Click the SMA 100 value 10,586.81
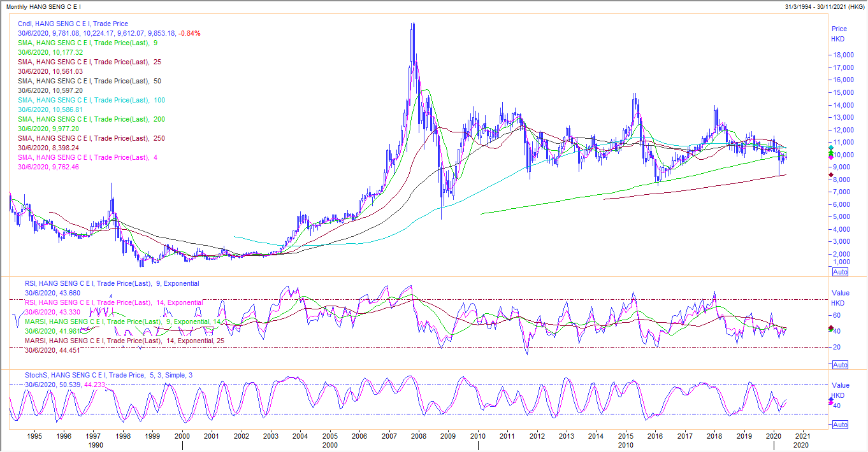 click(x=68, y=109)
